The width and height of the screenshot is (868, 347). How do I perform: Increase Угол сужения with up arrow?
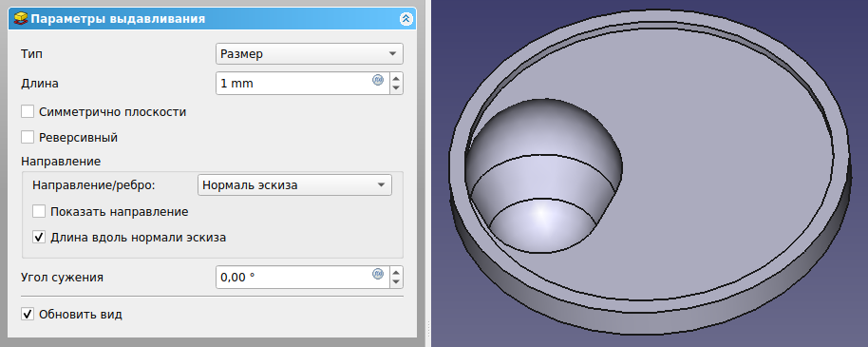pyautogui.click(x=396, y=272)
